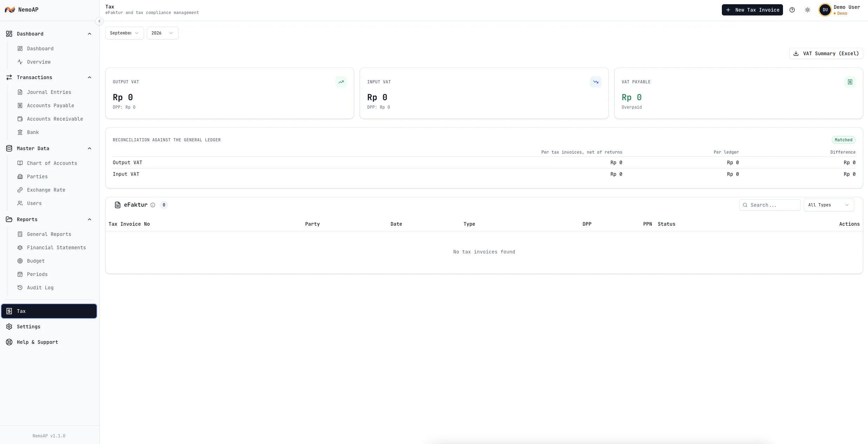Click the Input VAT trending down icon
The image size is (868, 444).
coord(596,82)
